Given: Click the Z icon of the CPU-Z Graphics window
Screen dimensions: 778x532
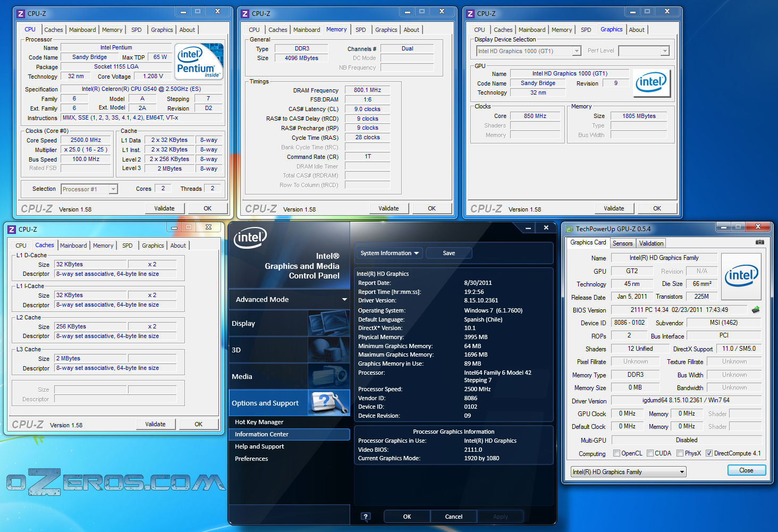Looking at the screenshot, I should point(470,13).
